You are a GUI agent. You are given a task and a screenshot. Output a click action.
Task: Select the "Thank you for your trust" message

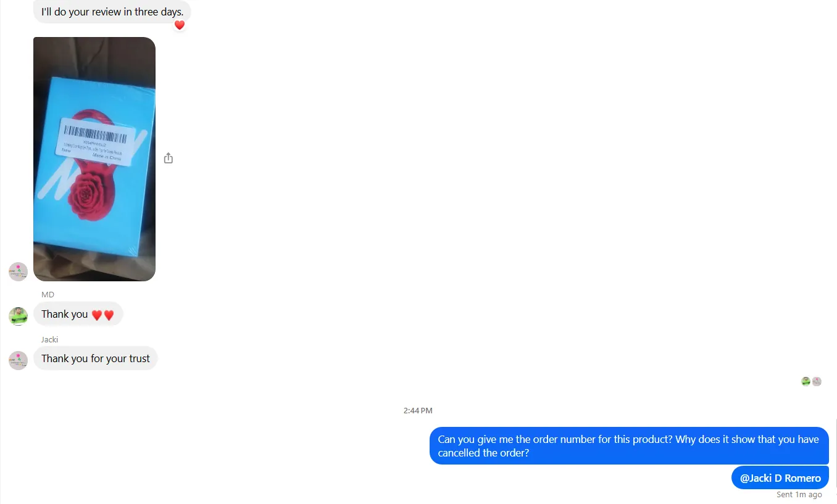coord(96,358)
